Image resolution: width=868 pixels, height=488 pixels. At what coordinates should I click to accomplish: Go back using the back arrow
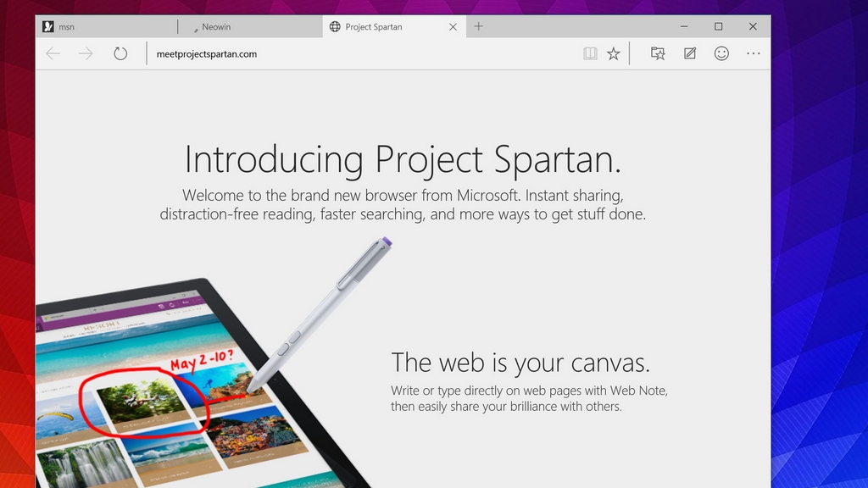(53, 53)
